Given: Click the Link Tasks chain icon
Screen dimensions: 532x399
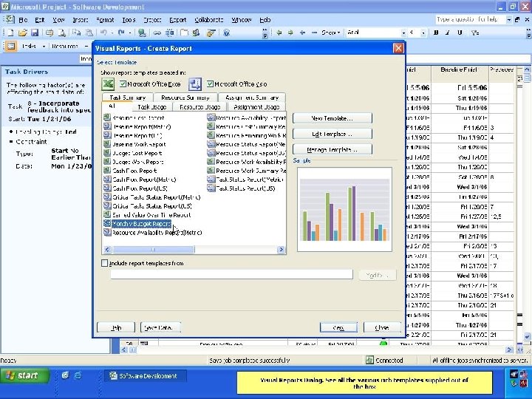Looking at the screenshot, I should tap(157, 33).
